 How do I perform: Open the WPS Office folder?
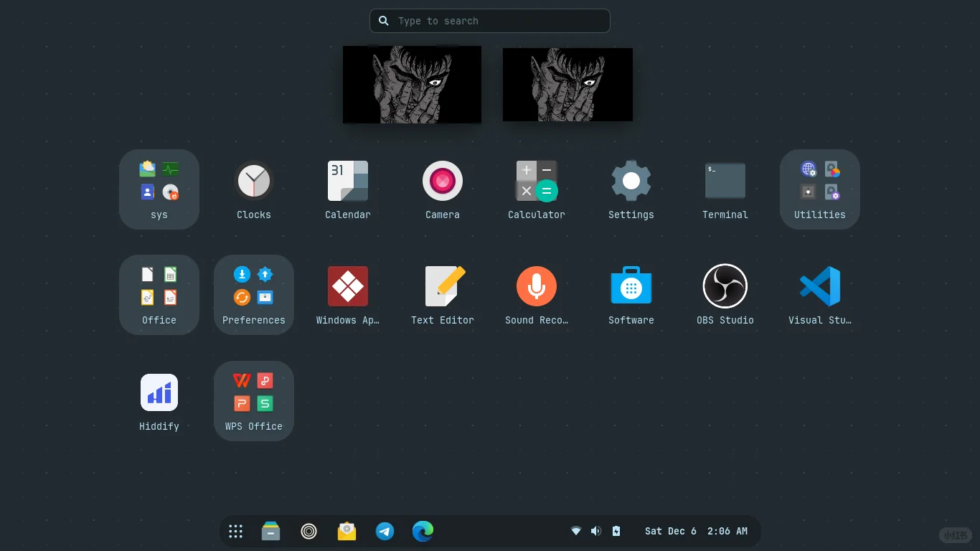(254, 401)
